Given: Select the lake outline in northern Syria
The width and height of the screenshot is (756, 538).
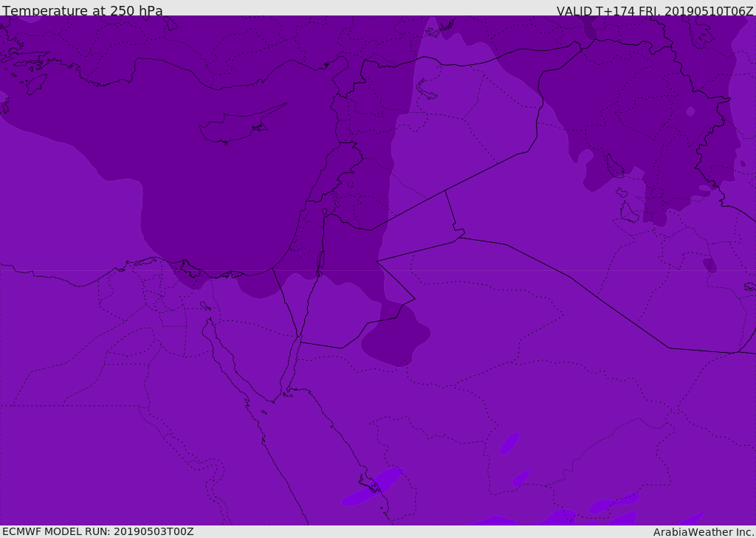Looking at the screenshot, I should pos(426,89).
